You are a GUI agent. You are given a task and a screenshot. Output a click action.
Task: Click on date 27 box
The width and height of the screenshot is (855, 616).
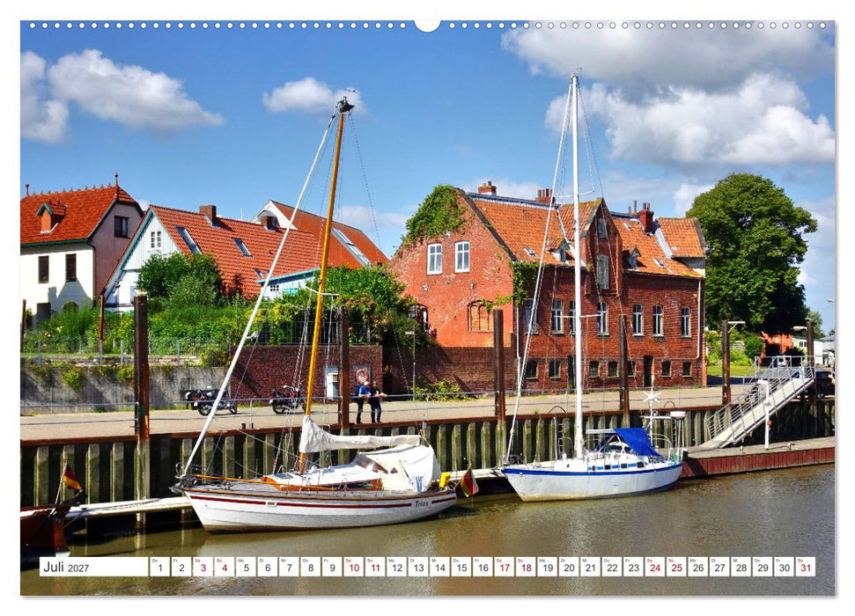tap(719, 567)
